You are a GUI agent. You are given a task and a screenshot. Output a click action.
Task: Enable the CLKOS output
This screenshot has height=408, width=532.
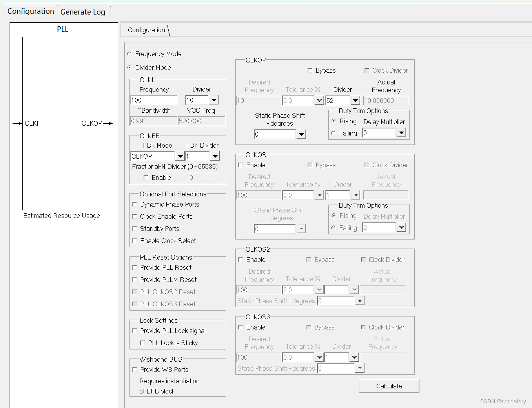pos(240,165)
